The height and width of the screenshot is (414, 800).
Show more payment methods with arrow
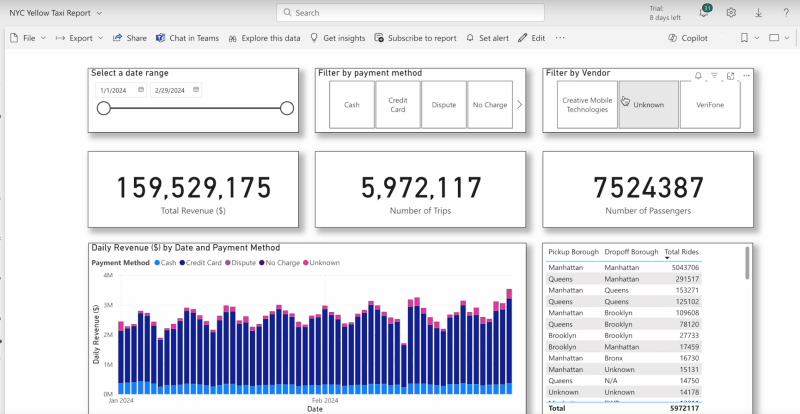(519, 105)
